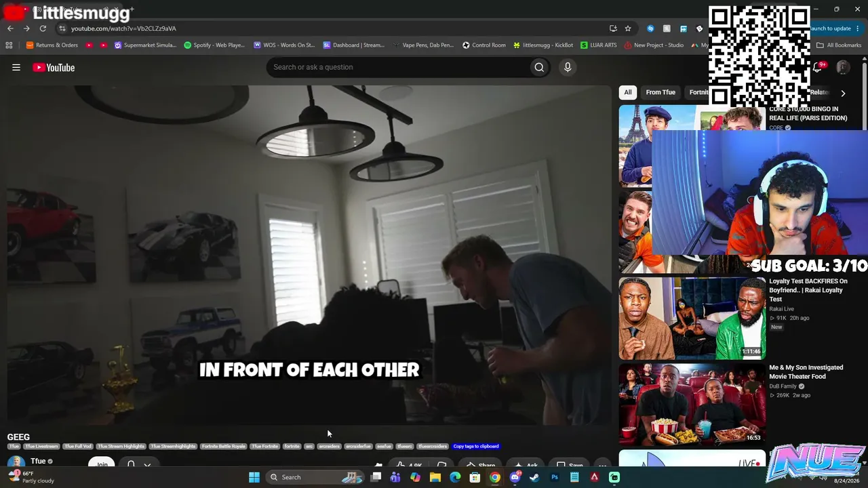This screenshot has width=868, height=488.
Task: Open the New Project - Studio bookmark
Action: coord(654,45)
